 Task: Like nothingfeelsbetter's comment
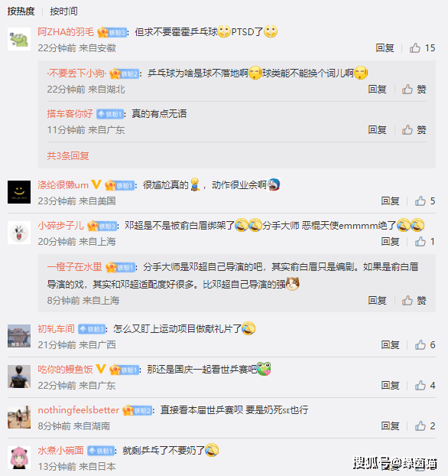point(425,426)
